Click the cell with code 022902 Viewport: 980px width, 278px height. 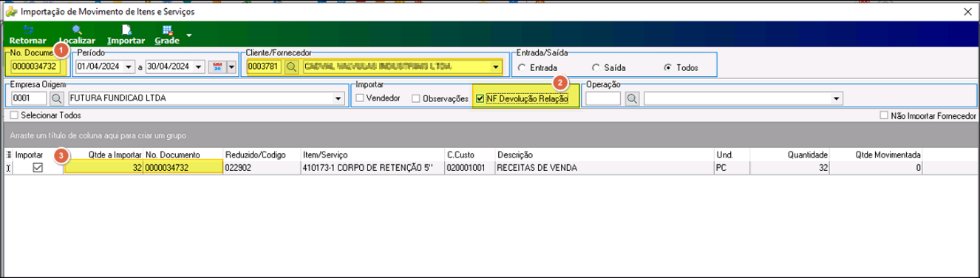point(262,168)
